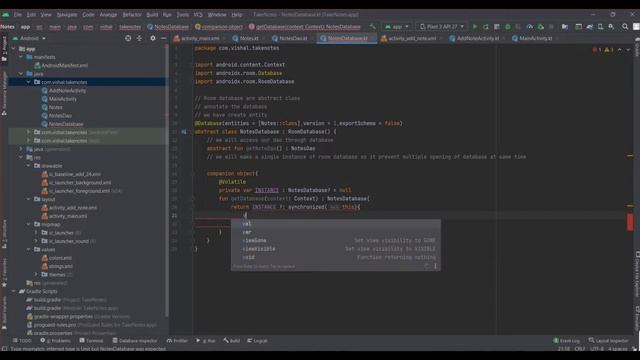The width and height of the screenshot is (640, 360).
Task: Open the AVD Manager device icon
Action: pyautogui.click(x=600, y=27)
